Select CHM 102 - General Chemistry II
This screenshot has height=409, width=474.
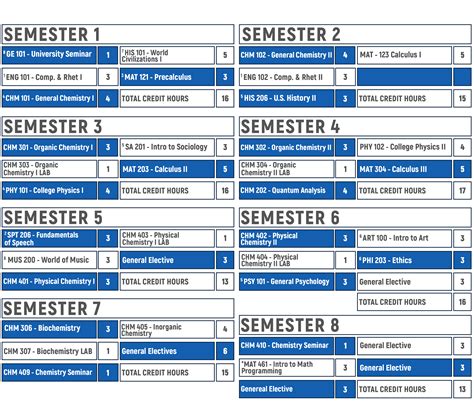tap(287, 55)
